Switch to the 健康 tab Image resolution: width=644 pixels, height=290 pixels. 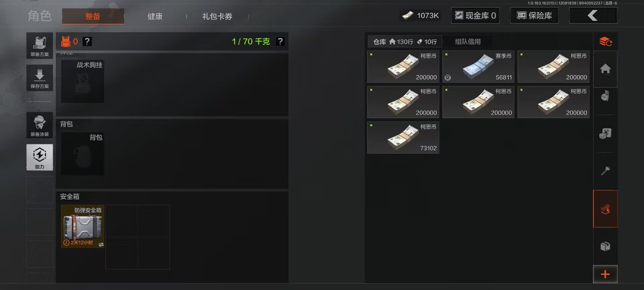click(155, 16)
